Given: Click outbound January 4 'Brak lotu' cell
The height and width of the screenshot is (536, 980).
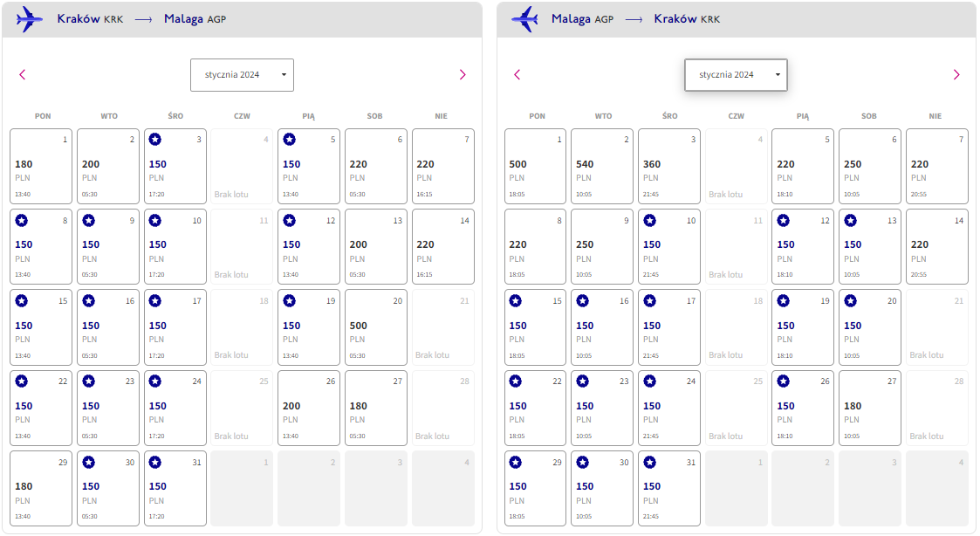Looking at the screenshot, I should 242,167.
